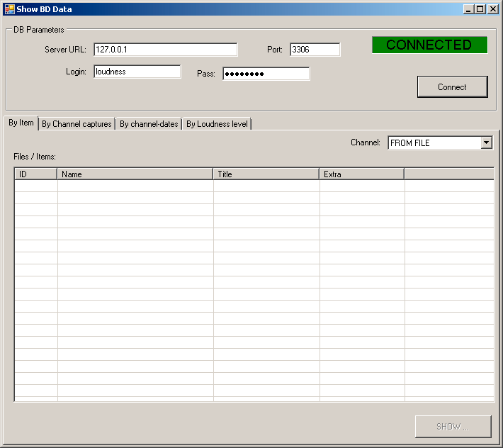Viewport: 503px width, 448px height.
Task: Sort by the ID column header
Action: point(36,174)
